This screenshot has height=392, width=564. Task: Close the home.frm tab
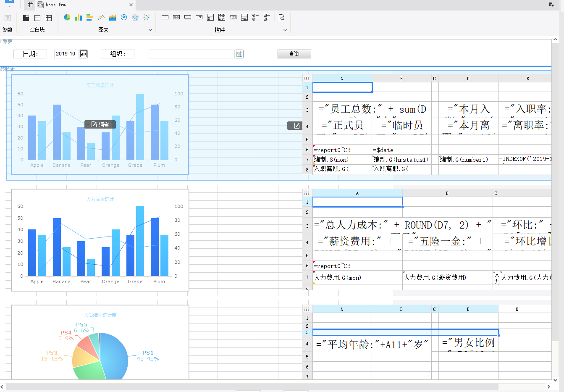tap(131, 5)
